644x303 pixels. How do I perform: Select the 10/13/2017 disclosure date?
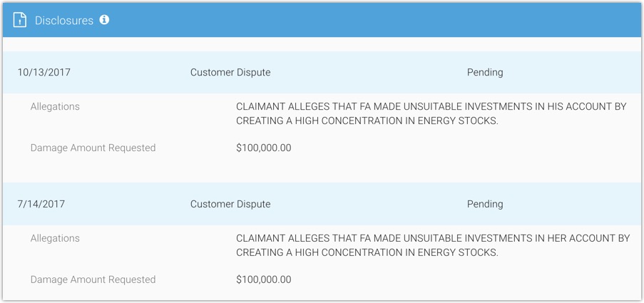[x=44, y=72]
